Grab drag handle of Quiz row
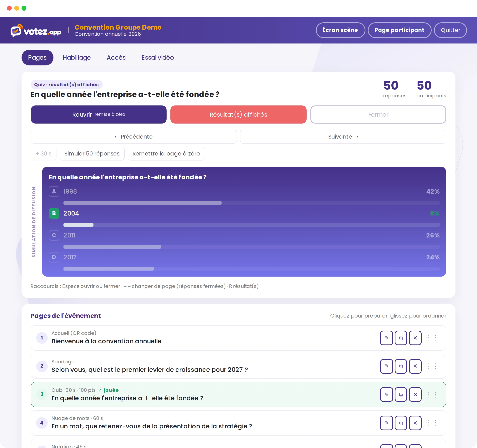Screen dimensions: 477x448 432,395
